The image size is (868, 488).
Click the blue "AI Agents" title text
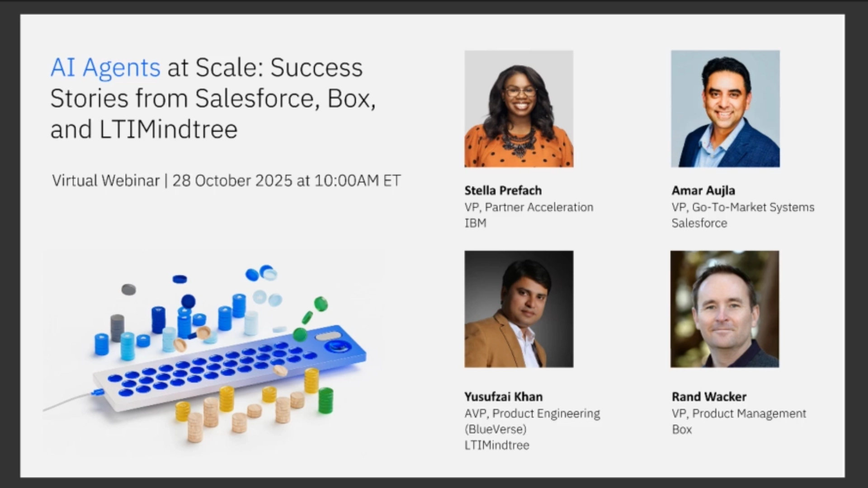(x=105, y=68)
